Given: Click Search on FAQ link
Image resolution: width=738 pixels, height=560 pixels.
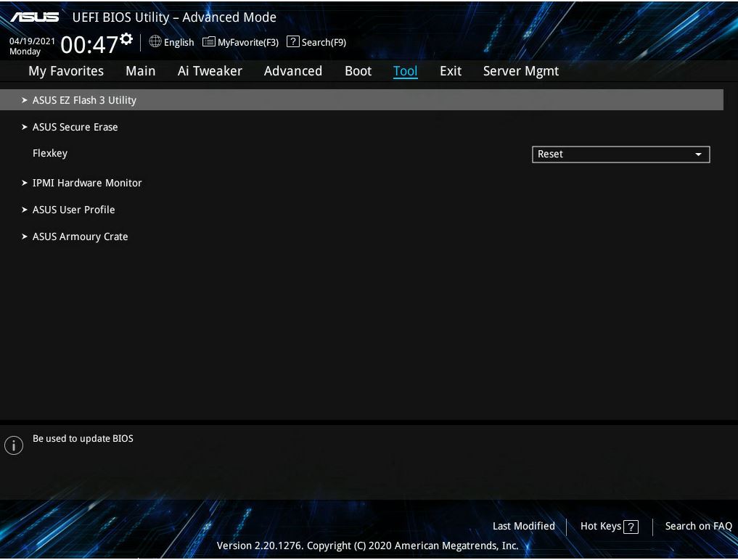Looking at the screenshot, I should [699, 526].
